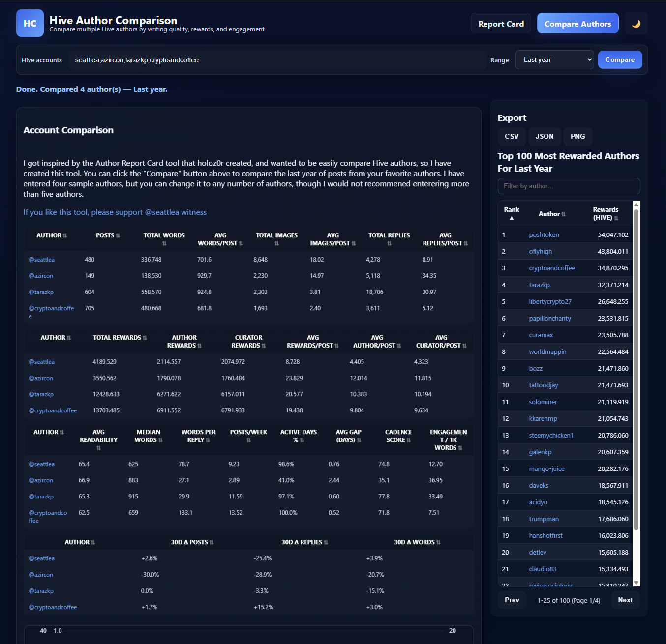Sort by 30D Δ Replies sort icon
This screenshot has height=644, width=666.
click(326, 543)
